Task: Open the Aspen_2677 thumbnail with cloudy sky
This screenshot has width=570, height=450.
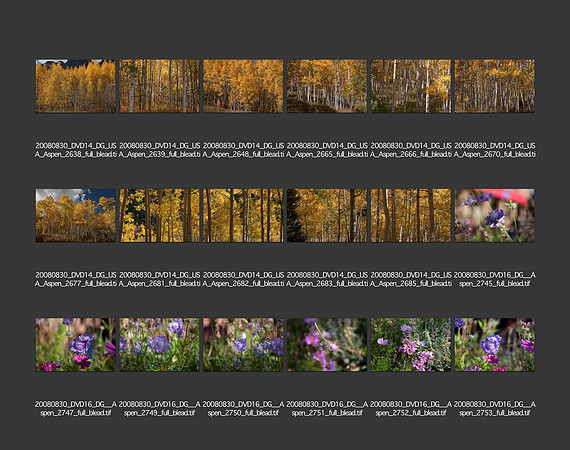Action: point(76,215)
